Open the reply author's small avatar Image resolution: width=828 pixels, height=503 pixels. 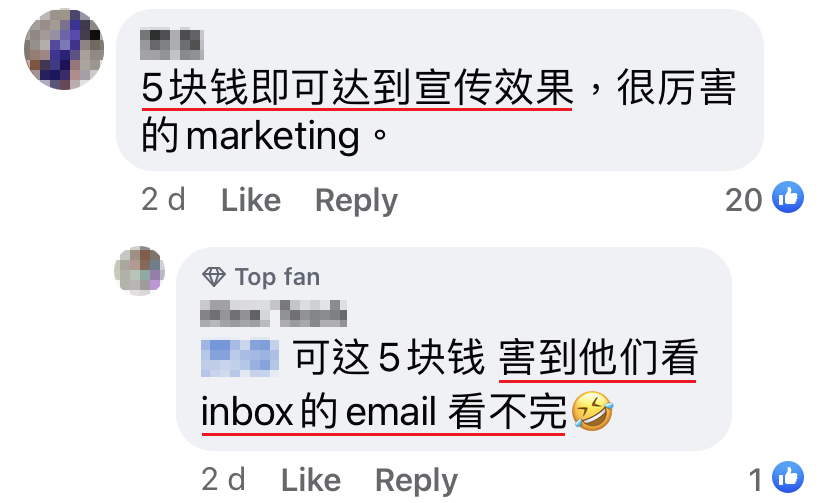[139, 270]
